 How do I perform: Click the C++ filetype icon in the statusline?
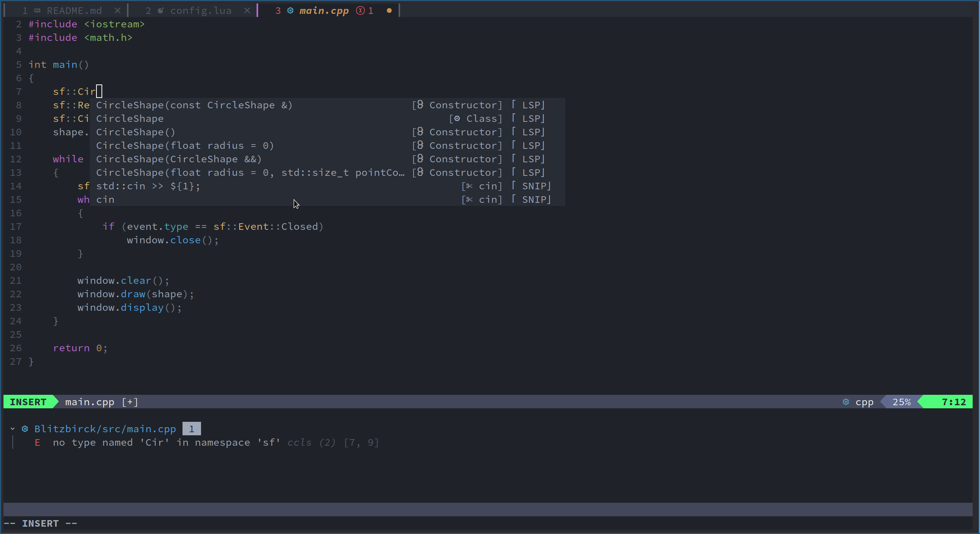coord(846,402)
